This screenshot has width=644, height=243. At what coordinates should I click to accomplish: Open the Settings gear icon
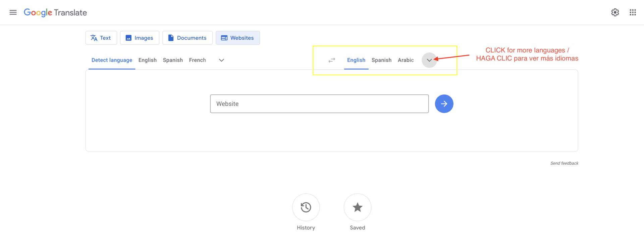(x=615, y=12)
